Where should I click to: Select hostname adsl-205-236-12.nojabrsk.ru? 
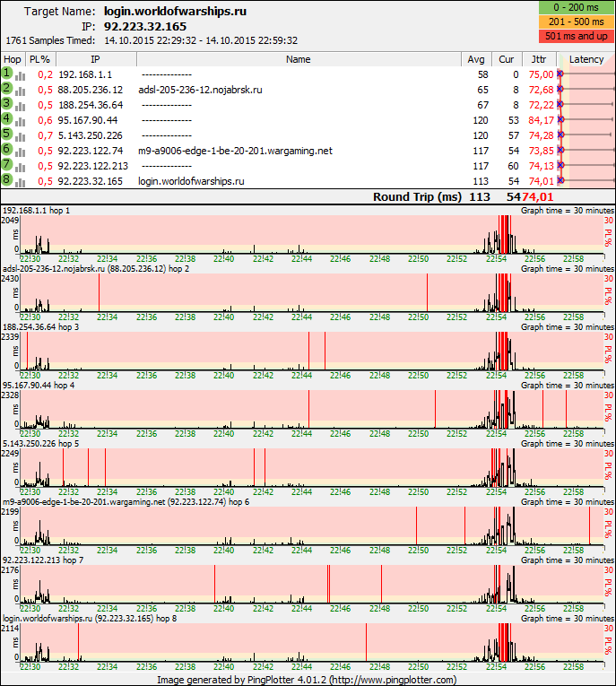click(200, 91)
